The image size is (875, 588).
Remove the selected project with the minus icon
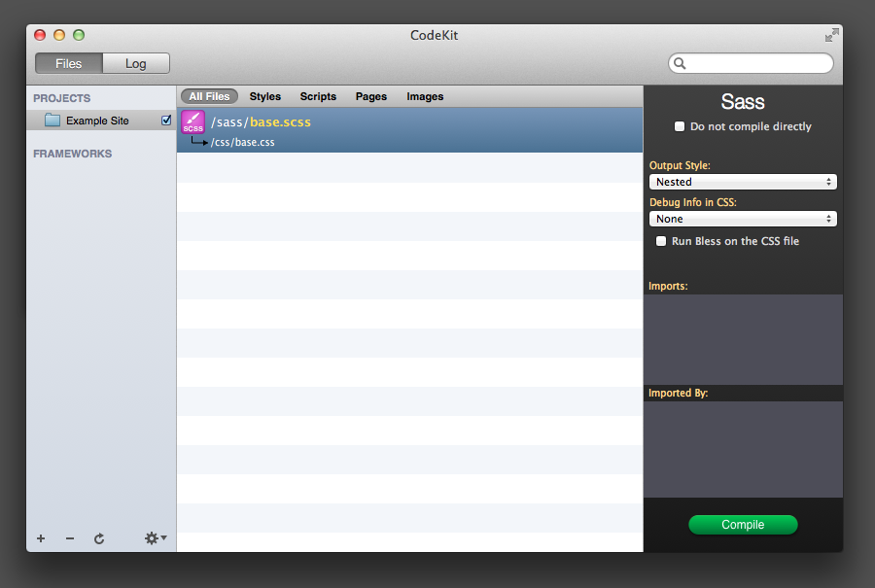click(x=70, y=538)
